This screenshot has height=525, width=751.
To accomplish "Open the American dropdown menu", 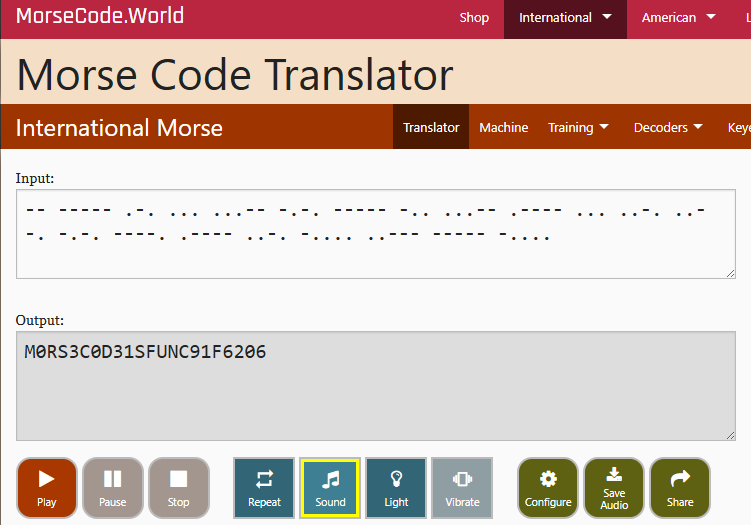I will coord(679,18).
